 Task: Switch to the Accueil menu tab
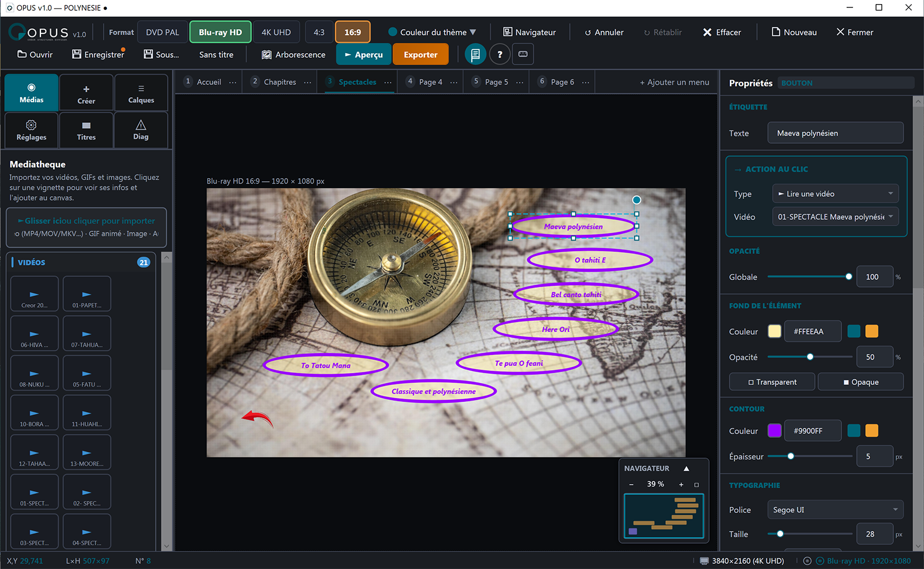pos(208,82)
